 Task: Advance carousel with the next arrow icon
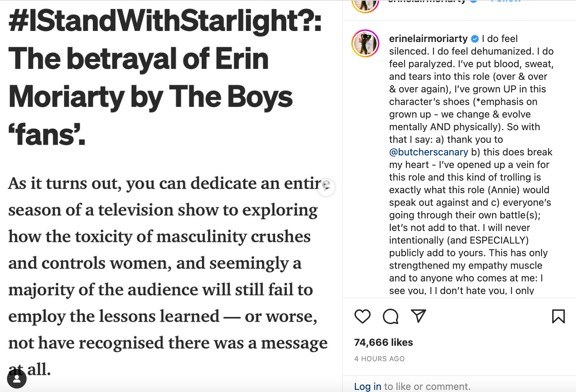coord(326,188)
